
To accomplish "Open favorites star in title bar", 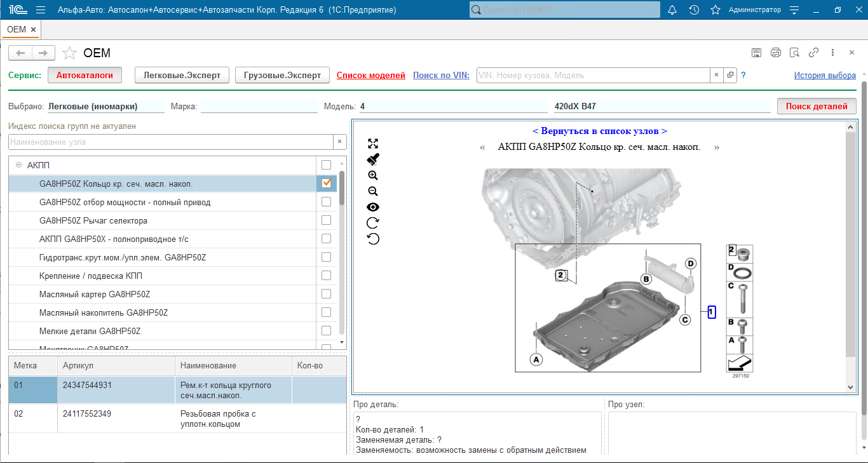I will [715, 10].
